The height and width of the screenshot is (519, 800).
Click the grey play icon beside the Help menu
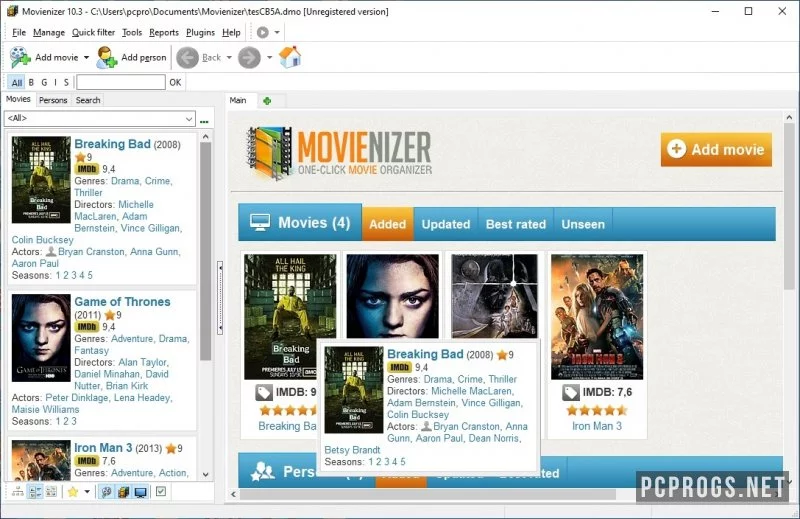tap(263, 32)
